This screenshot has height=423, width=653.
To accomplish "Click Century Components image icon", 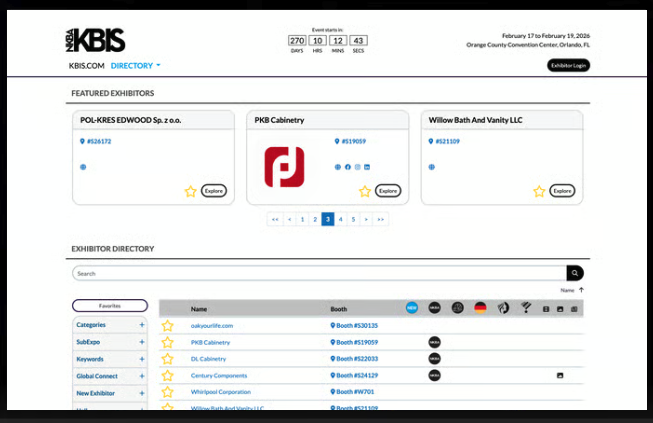I will (x=560, y=375).
